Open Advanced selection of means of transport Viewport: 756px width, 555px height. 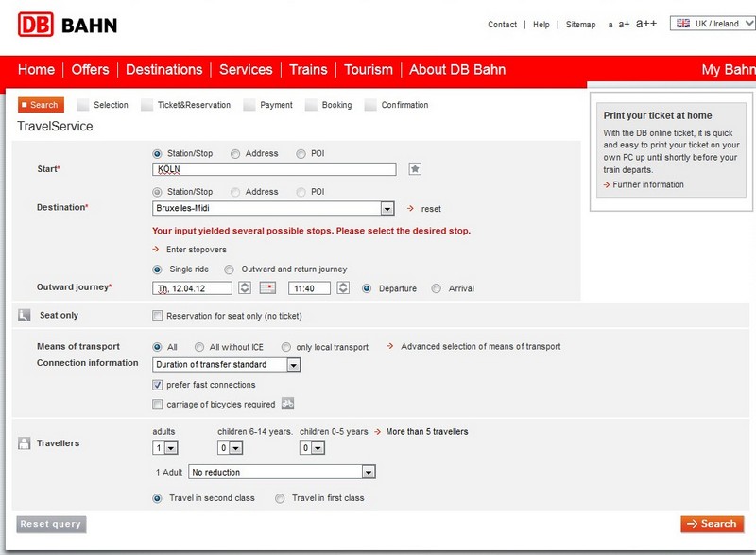(x=481, y=346)
